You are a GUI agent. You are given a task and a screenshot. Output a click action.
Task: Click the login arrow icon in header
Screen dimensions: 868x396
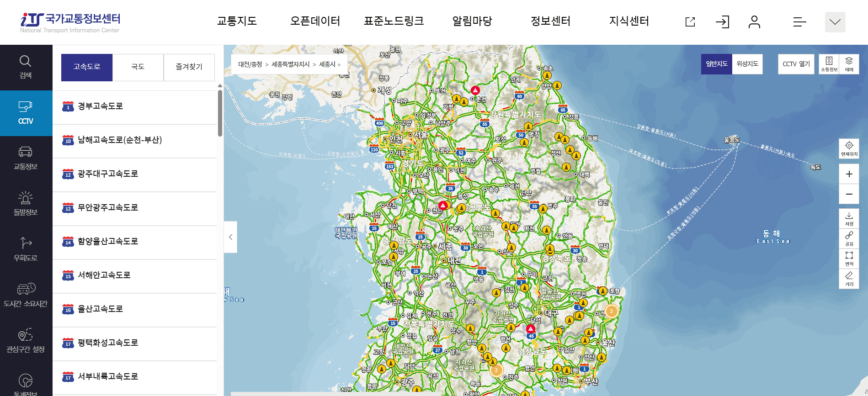[x=723, y=21]
